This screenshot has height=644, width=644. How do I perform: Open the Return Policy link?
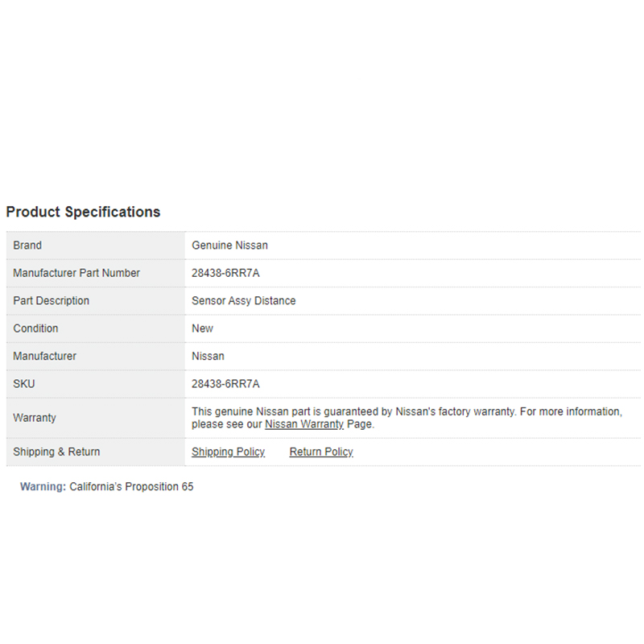321,452
